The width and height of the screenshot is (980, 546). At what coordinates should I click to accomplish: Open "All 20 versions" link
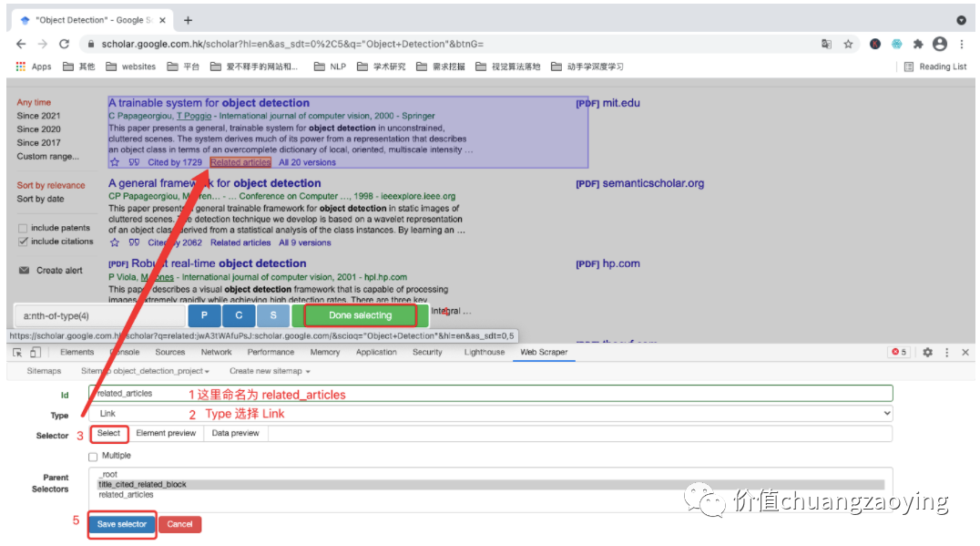[307, 162]
